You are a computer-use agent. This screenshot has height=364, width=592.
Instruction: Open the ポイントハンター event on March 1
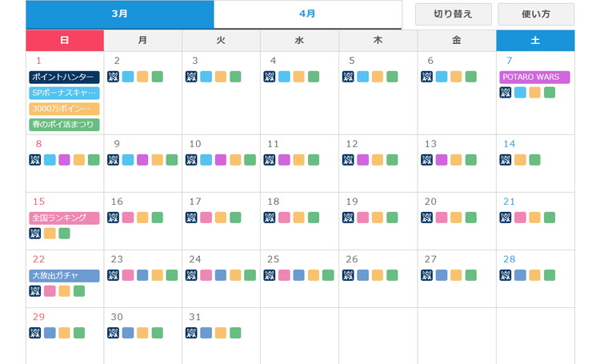[x=64, y=77]
